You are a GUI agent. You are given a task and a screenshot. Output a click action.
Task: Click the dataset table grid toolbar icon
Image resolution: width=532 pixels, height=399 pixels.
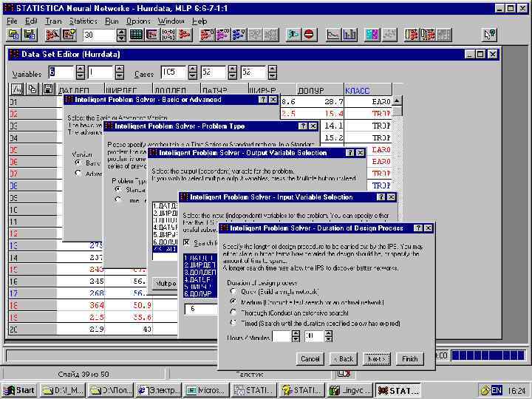[x=137, y=35]
